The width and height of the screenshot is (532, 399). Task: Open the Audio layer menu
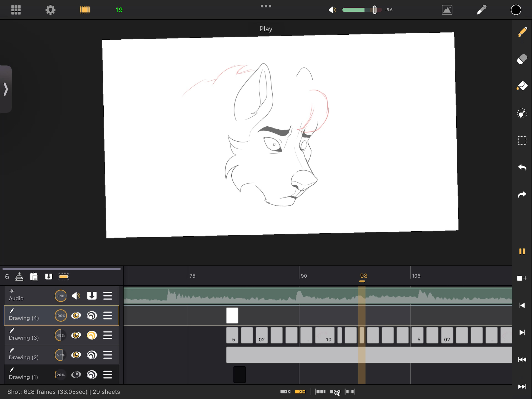[108, 296]
